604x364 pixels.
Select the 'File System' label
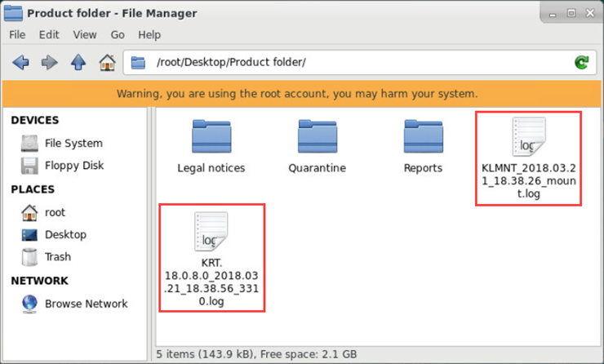[x=73, y=144]
